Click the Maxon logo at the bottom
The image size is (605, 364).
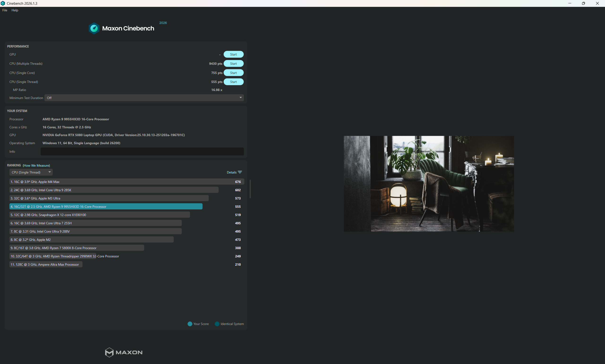[124, 352]
